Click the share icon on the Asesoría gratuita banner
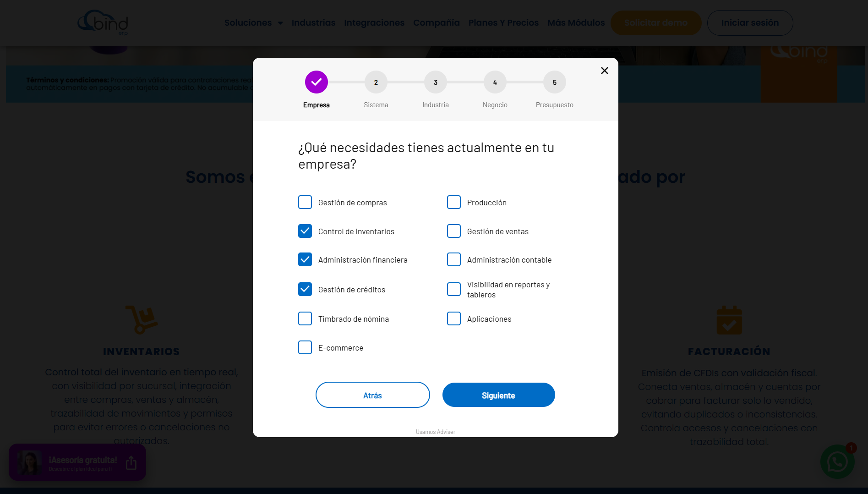The width and height of the screenshot is (868, 494). tap(131, 463)
